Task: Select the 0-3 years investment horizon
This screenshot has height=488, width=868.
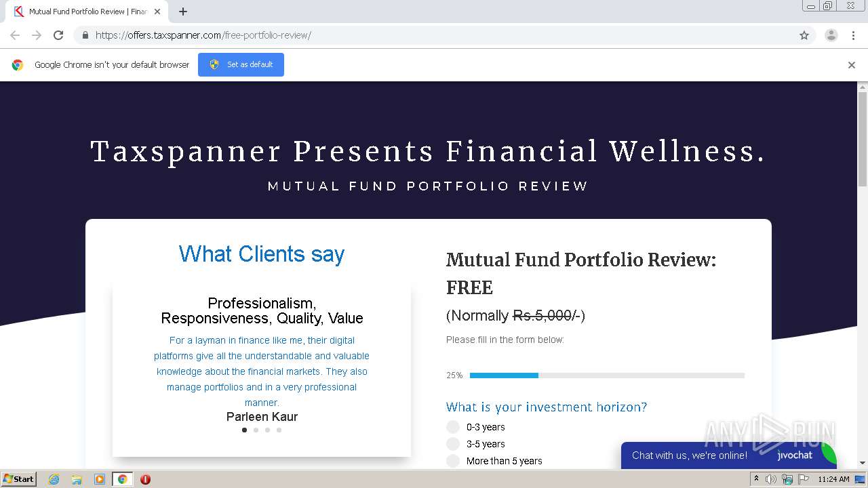Action: [453, 427]
